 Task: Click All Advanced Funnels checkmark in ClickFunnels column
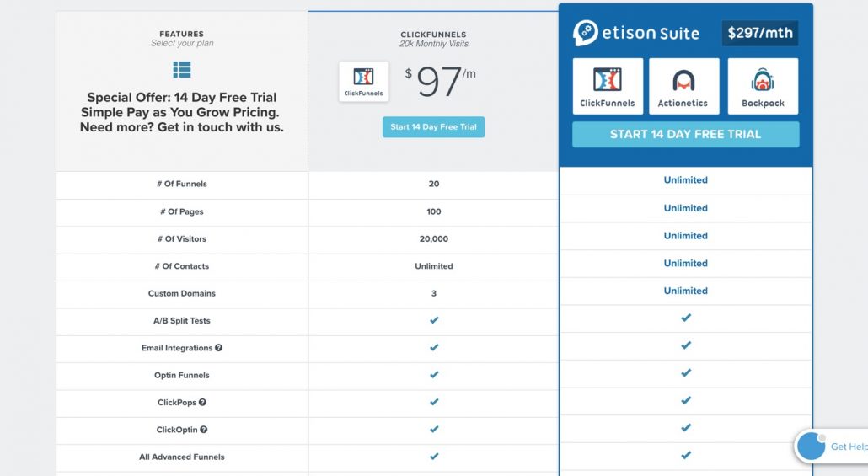[434, 457]
